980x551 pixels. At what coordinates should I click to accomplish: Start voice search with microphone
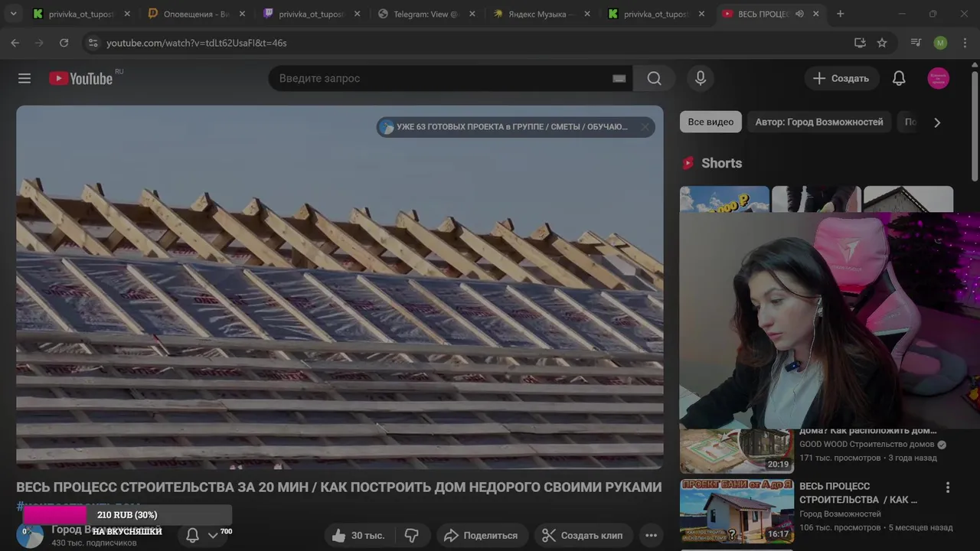701,78
